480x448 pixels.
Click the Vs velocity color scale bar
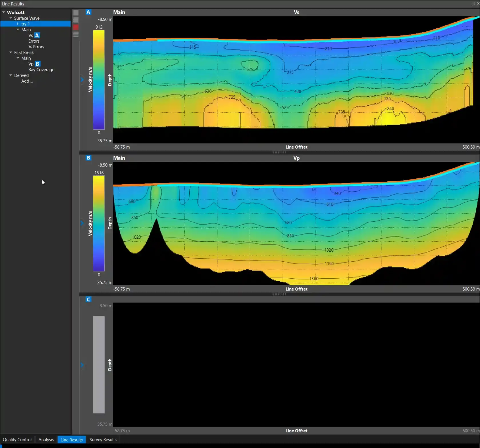(x=99, y=80)
